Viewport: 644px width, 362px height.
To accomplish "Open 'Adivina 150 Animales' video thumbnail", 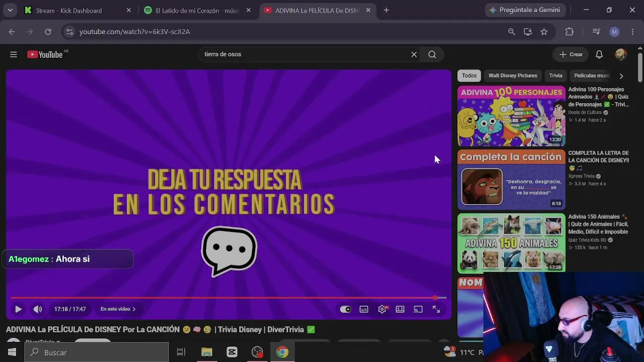I will 511,243.
